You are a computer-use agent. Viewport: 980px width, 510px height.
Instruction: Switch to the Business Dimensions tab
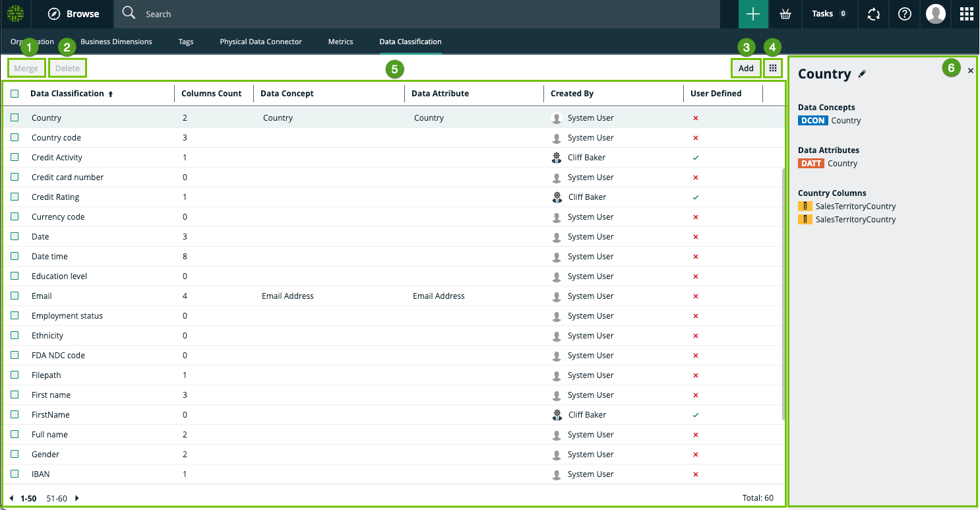(116, 42)
